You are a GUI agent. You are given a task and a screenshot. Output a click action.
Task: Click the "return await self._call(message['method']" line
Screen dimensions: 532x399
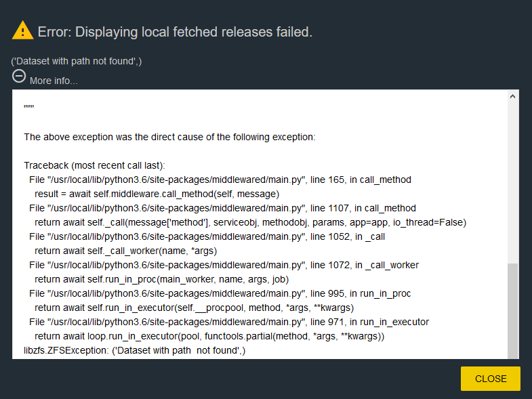tap(250, 223)
